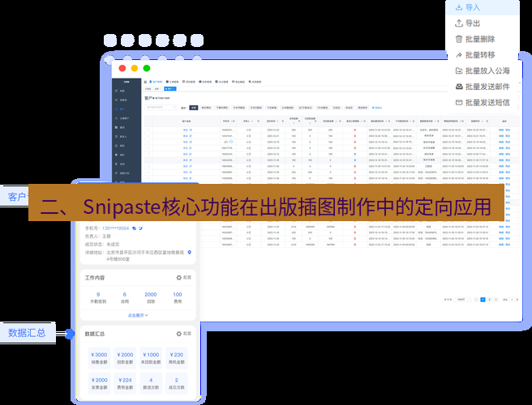Open the page-size dropdown in pagination
This screenshot has height=405, width=532.
(463, 300)
